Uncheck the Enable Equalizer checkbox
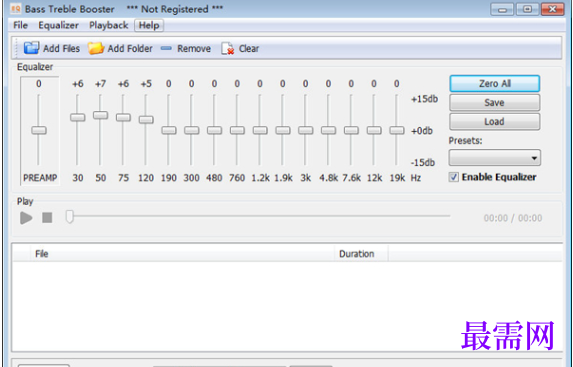This screenshot has height=367, width=573. click(x=454, y=177)
